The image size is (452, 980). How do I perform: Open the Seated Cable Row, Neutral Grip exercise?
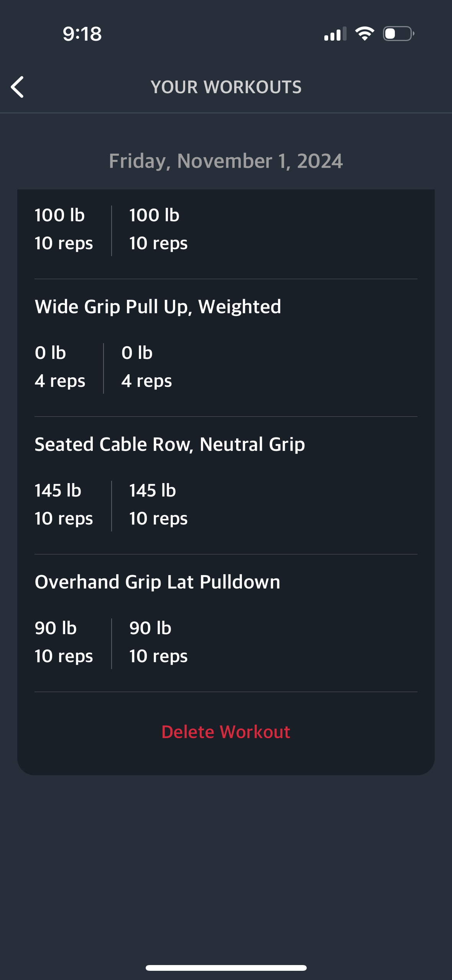click(170, 444)
